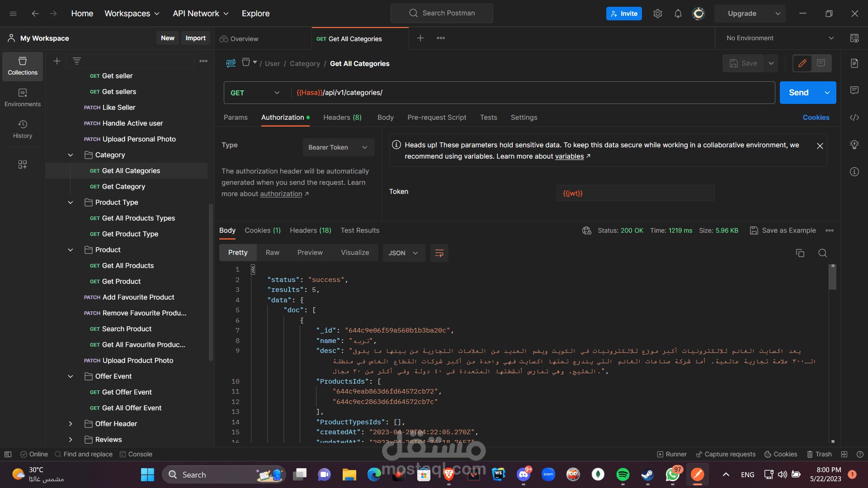Screen dimensions: 868x488
Task: Switch to the Headers (8) request tab
Action: click(342, 117)
